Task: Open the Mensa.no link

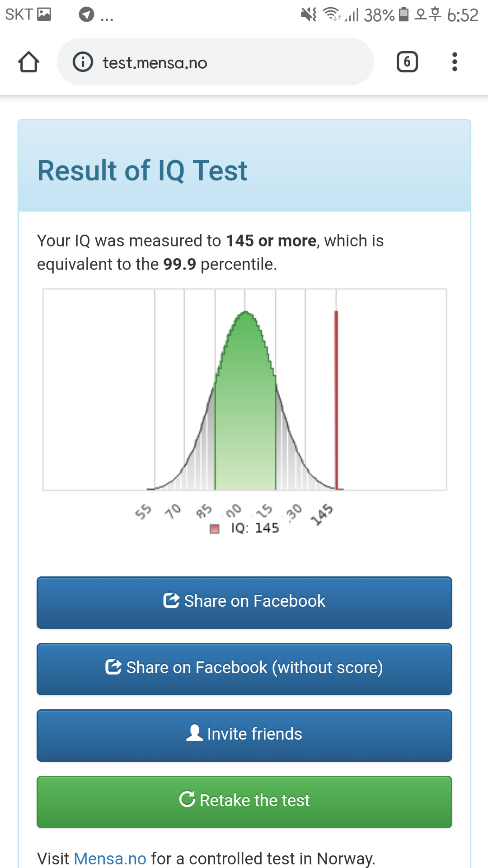Action: click(x=110, y=858)
